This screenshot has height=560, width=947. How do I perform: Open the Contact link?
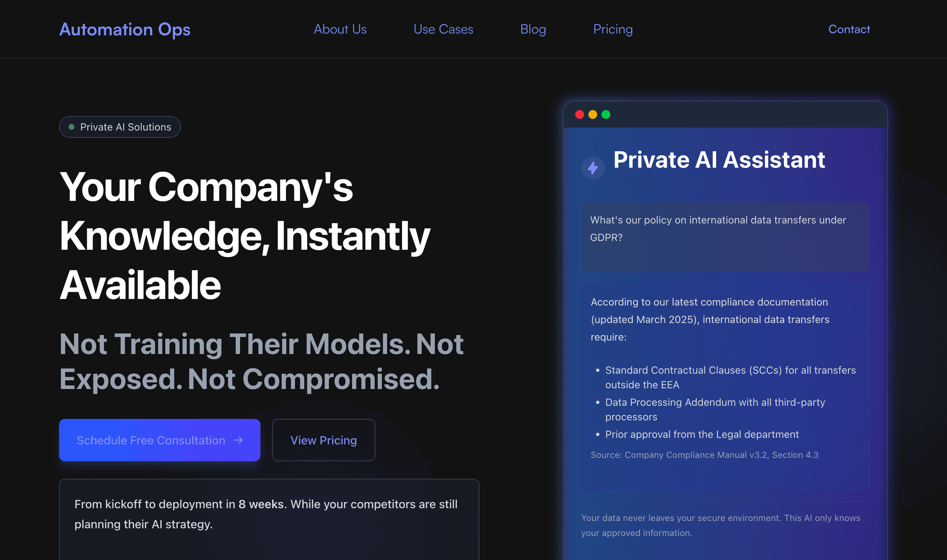tap(849, 29)
